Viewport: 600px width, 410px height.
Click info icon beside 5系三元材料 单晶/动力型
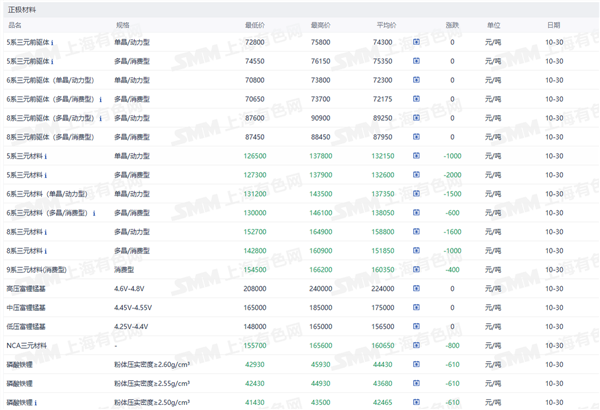click(46, 156)
